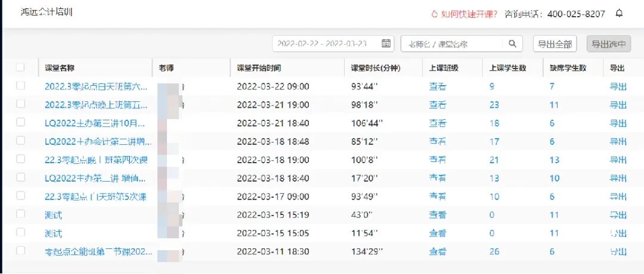The image size is (644, 274).
Task: Click the flame icon beside 如何快速开课
Action: point(435,14)
